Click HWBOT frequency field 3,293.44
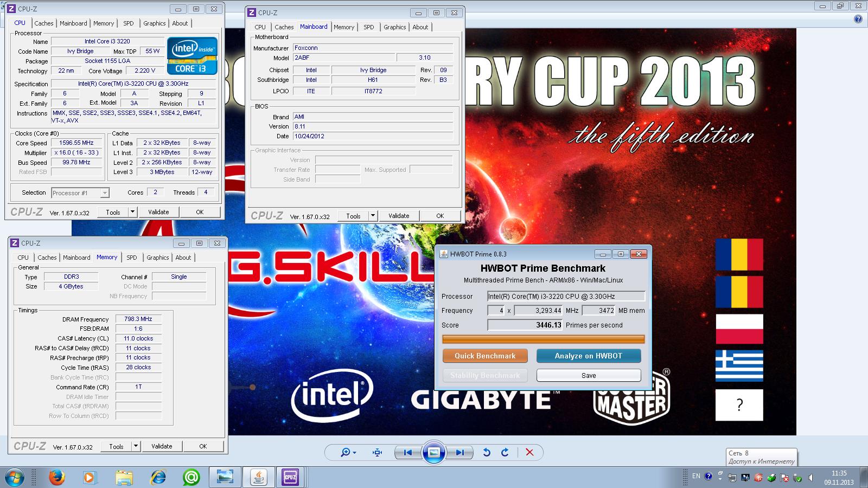This screenshot has width=868, height=488. 538,310
